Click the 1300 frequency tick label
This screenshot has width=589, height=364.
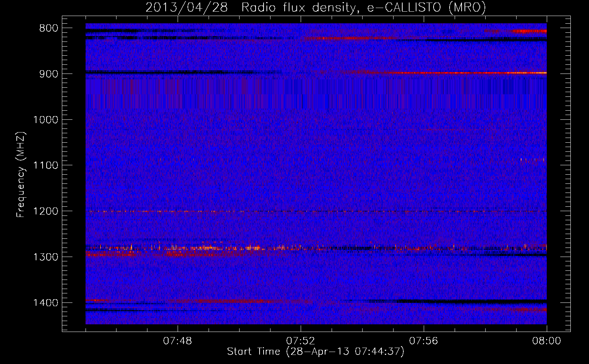tap(46, 257)
